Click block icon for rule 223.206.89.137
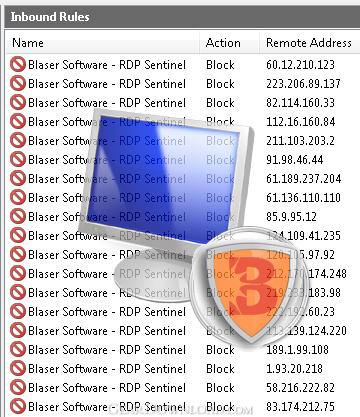 tap(18, 83)
